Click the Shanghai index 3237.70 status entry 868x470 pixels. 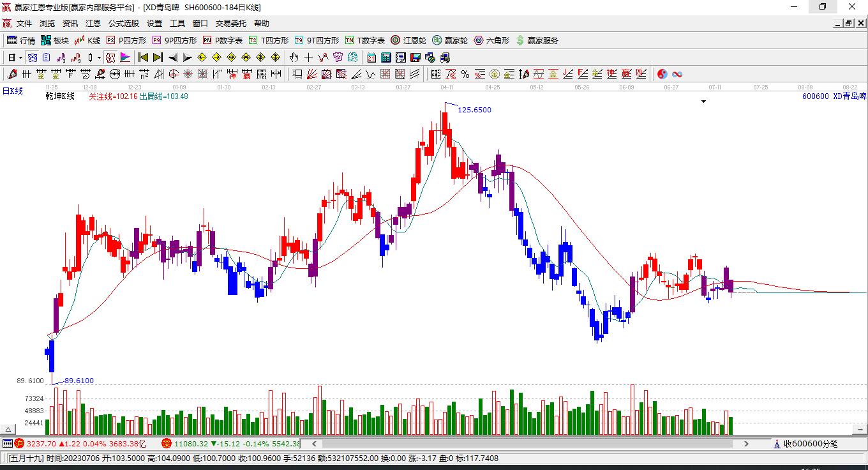coord(80,444)
